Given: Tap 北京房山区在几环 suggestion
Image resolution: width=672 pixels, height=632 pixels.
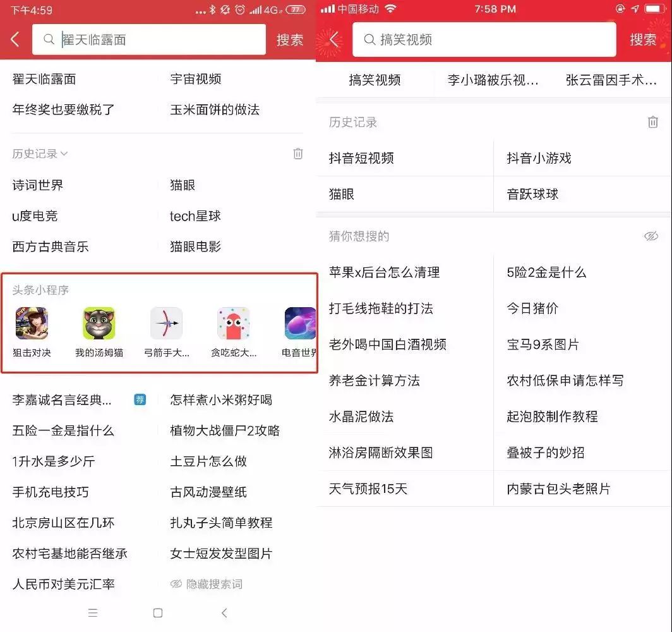Looking at the screenshot, I should [x=63, y=523].
